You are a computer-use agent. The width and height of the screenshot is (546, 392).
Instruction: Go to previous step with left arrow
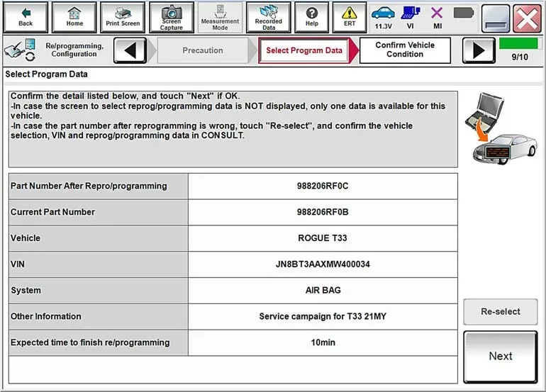point(130,51)
